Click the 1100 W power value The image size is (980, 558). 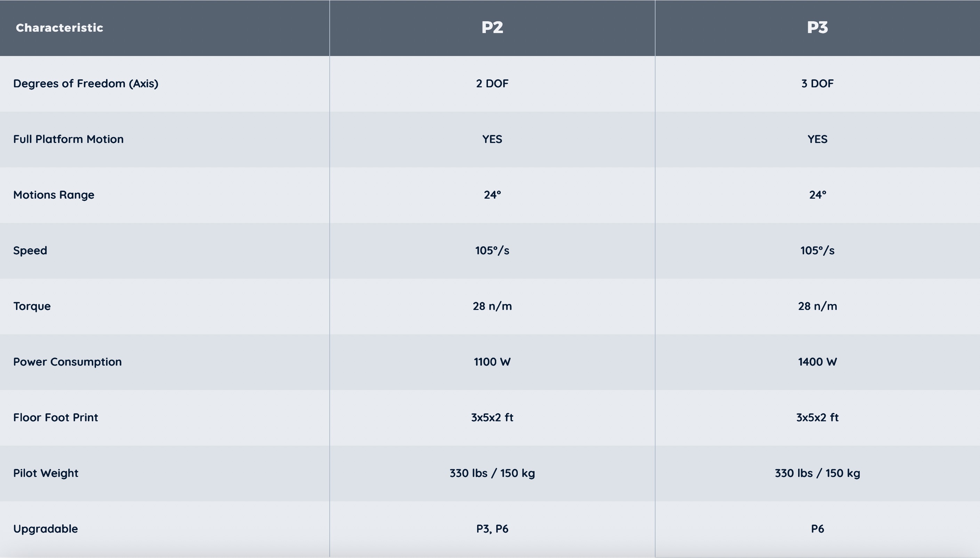pyautogui.click(x=492, y=362)
